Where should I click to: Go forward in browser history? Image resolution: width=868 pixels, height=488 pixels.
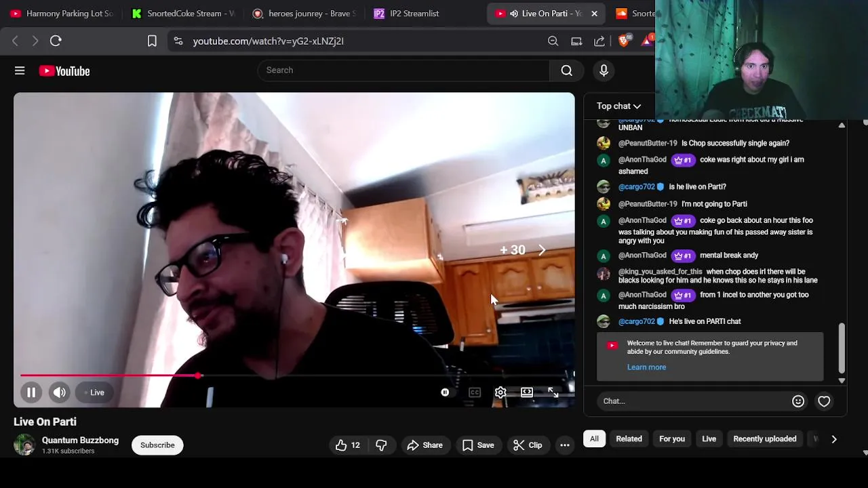click(x=35, y=41)
